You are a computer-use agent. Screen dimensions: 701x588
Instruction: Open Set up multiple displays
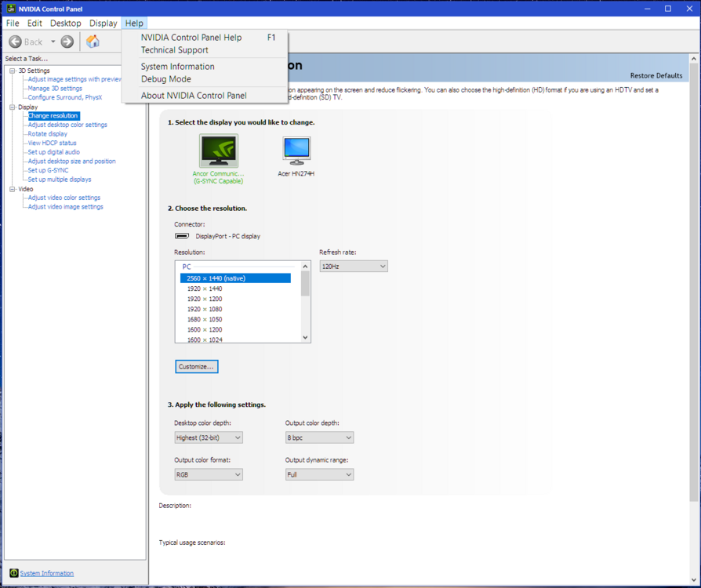click(x=60, y=180)
